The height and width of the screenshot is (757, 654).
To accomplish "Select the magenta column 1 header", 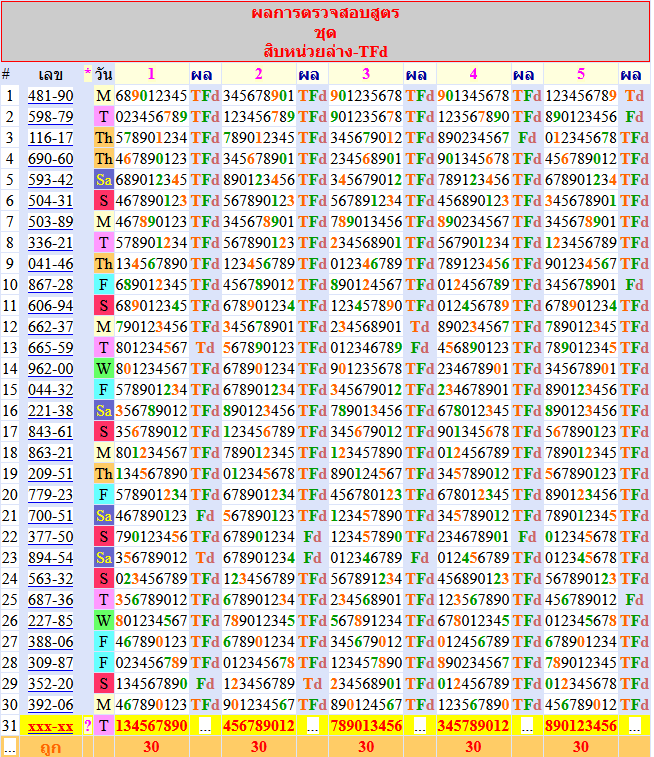I will [151, 74].
